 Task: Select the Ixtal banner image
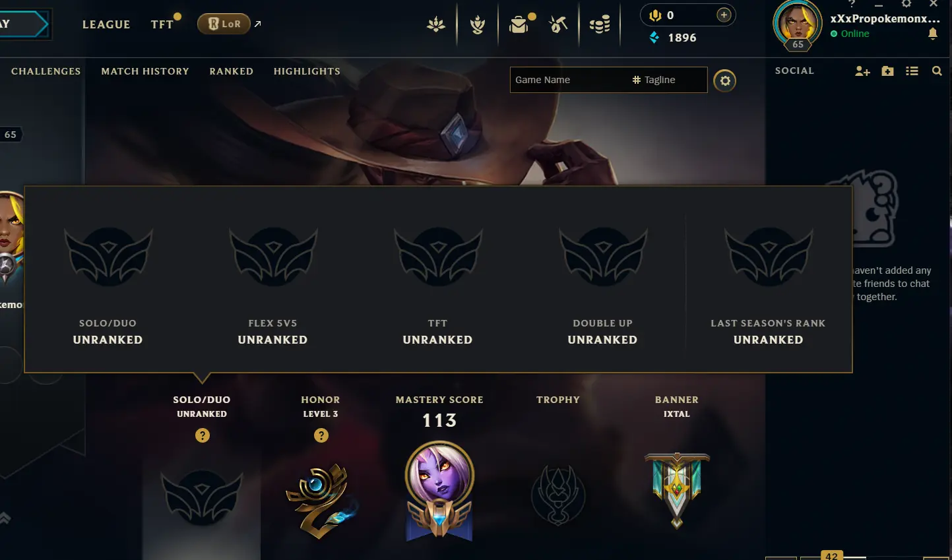tap(677, 490)
